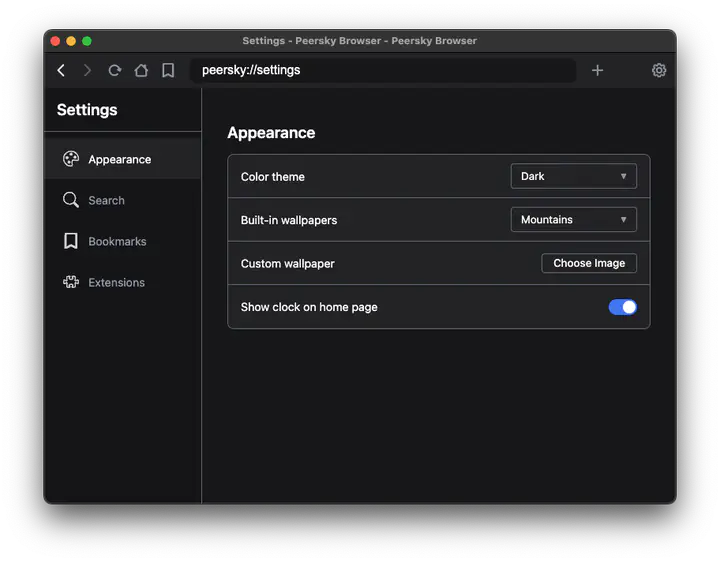
Task: Go back using the back arrow
Action: tap(61, 70)
